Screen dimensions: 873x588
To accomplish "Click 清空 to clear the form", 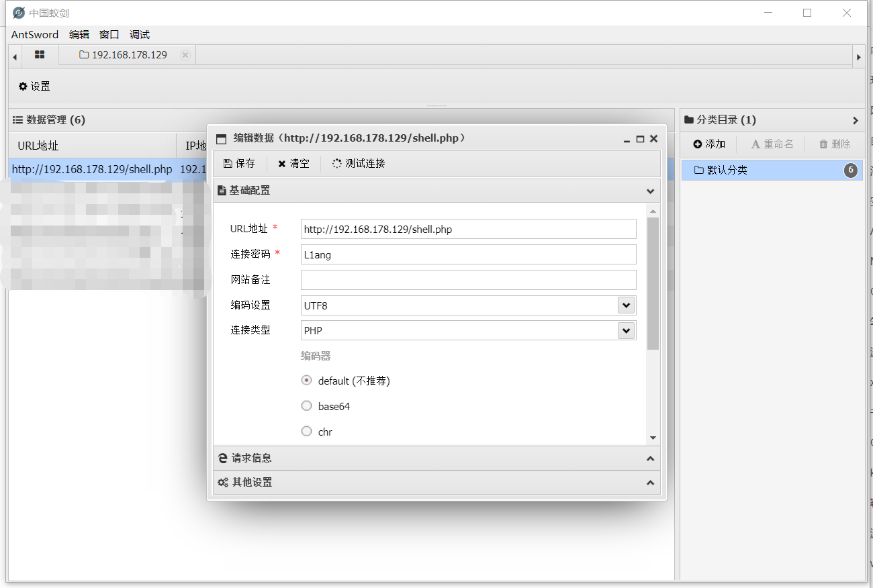I will click(x=293, y=164).
